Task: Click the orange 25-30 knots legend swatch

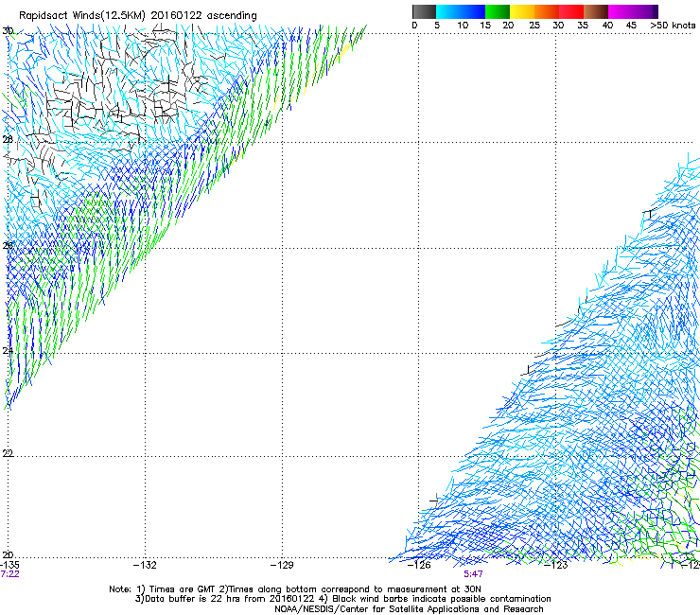Action: pos(547,11)
